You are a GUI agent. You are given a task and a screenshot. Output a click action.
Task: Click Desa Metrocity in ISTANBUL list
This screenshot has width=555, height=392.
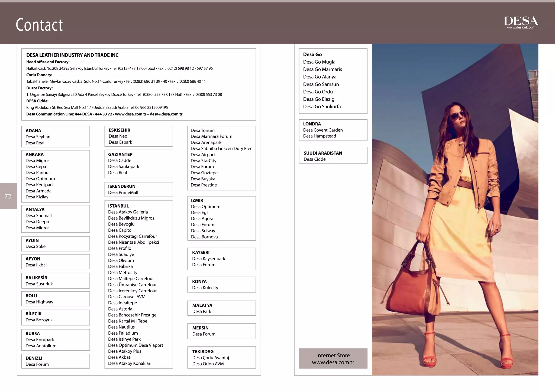pyautogui.click(x=123, y=273)
